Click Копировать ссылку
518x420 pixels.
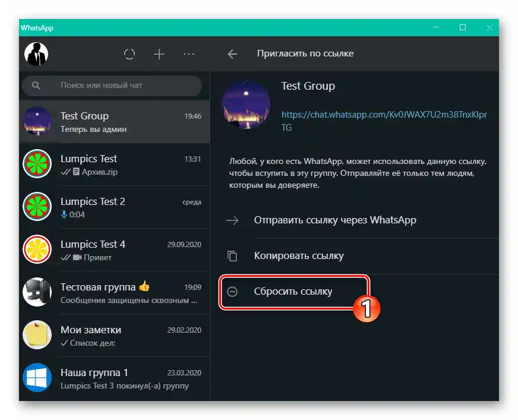point(299,256)
